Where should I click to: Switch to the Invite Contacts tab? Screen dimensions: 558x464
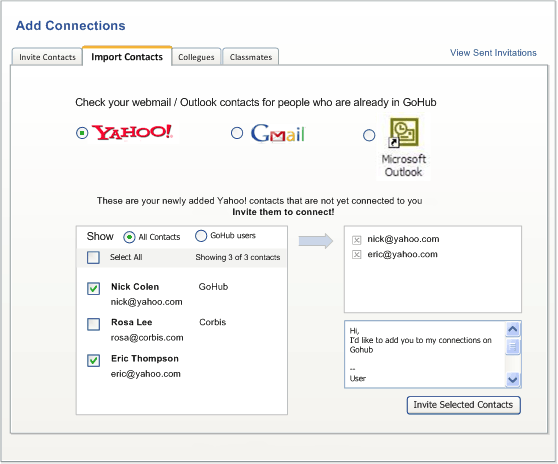47,57
